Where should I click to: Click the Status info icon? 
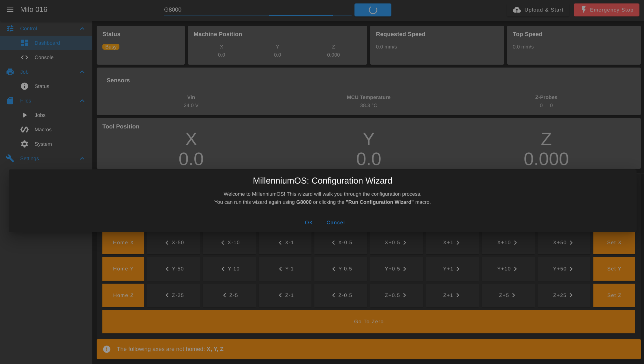[25, 86]
